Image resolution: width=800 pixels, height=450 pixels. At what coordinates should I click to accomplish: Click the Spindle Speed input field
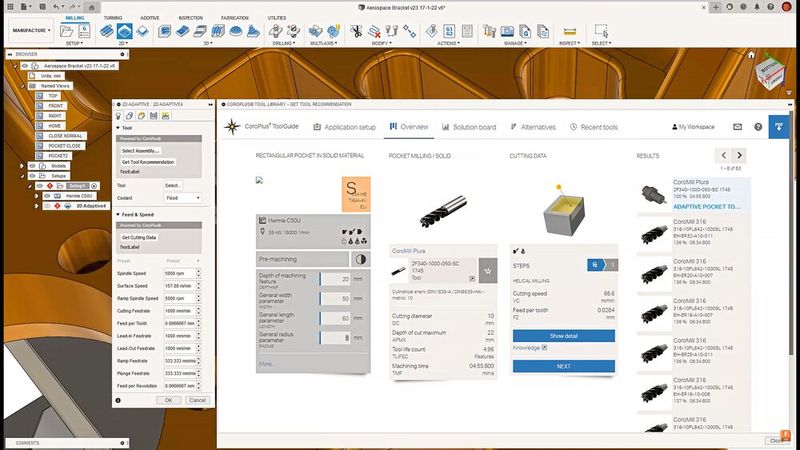pyautogui.click(x=179, y=273)
